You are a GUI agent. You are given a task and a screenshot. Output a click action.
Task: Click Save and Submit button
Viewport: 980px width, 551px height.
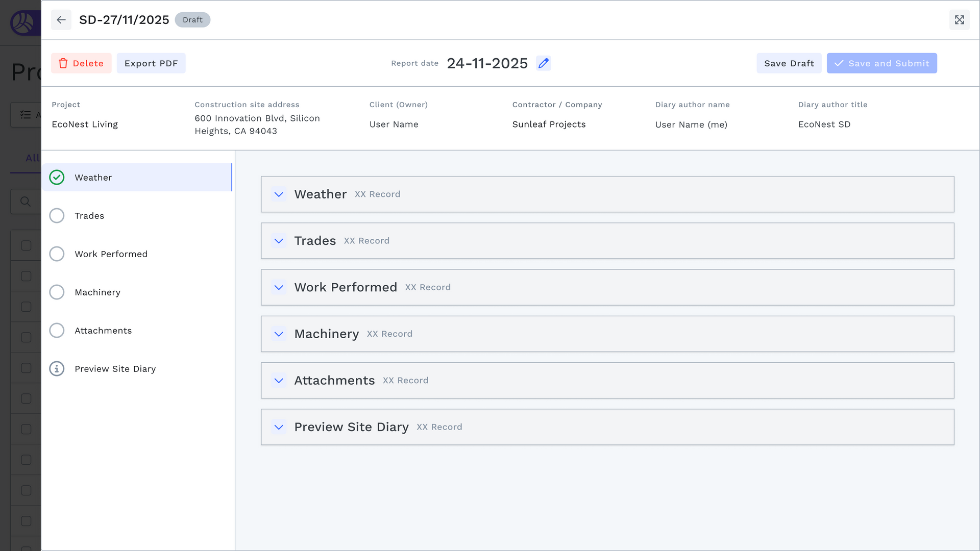pyautogui.click(x=882, y=63)
